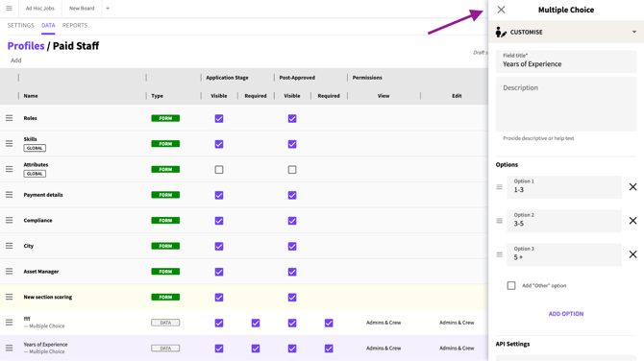Remove Option 1 with its X icon
The width and height of the screenshot is (644, 361).
point(632,187)
